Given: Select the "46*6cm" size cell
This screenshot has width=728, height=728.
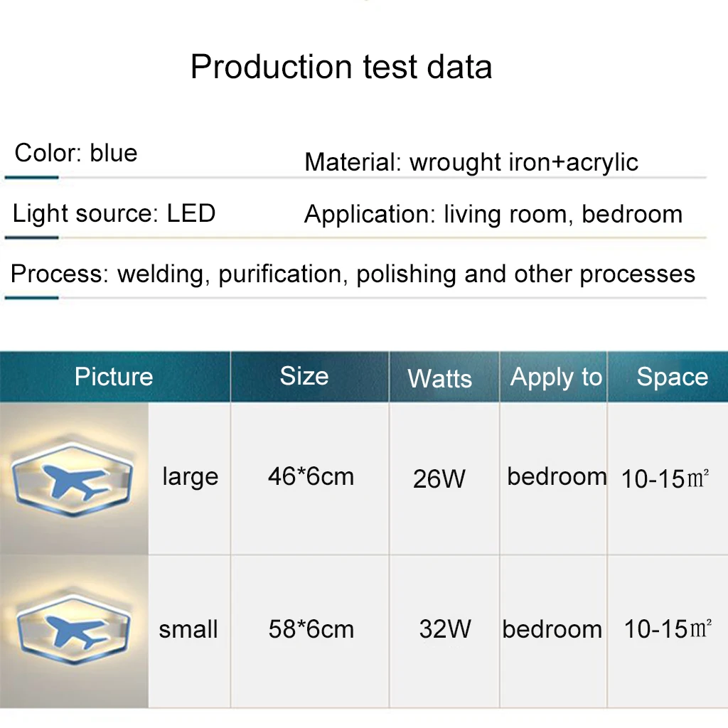Looking at the screenshot, I should click(x=311, y=476).
